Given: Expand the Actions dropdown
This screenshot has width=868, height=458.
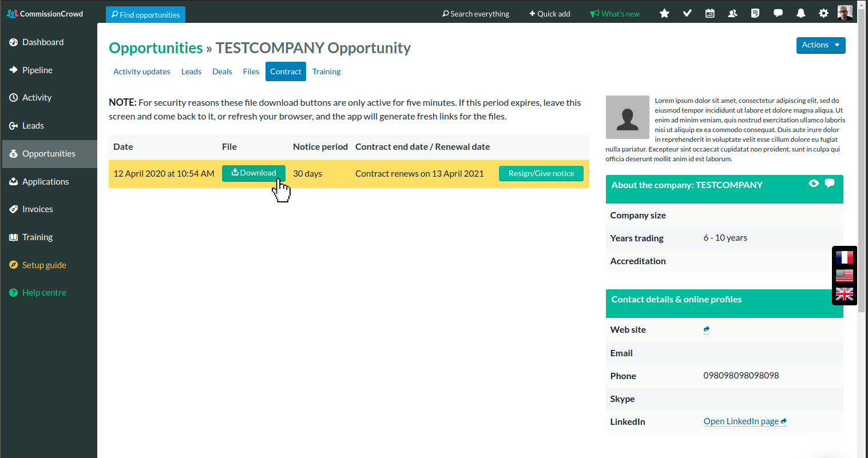Looking at the screenshot, I should 821,45.
